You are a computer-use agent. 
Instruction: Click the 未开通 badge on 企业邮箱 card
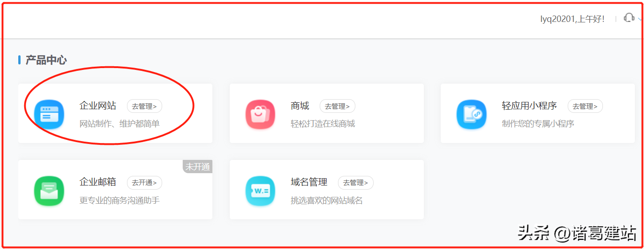click(x=198, y=167)
